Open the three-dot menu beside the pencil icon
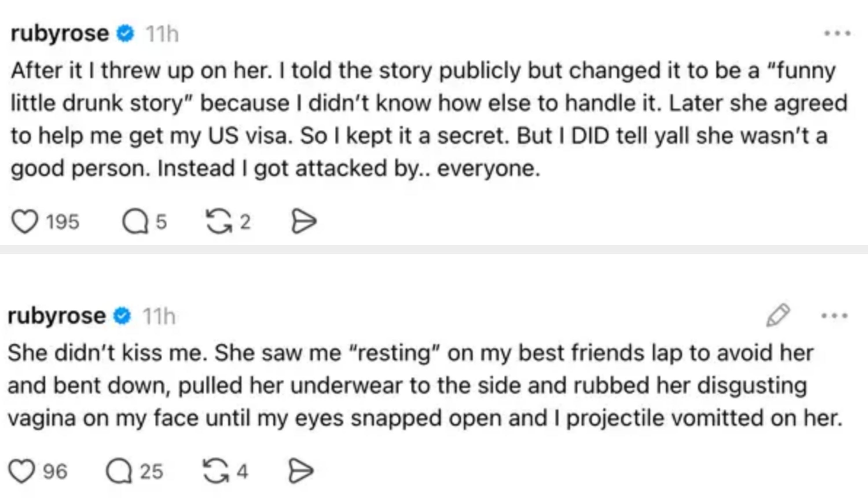The width and height of the screenshot is (868, 499). click(x=834, y=315)
